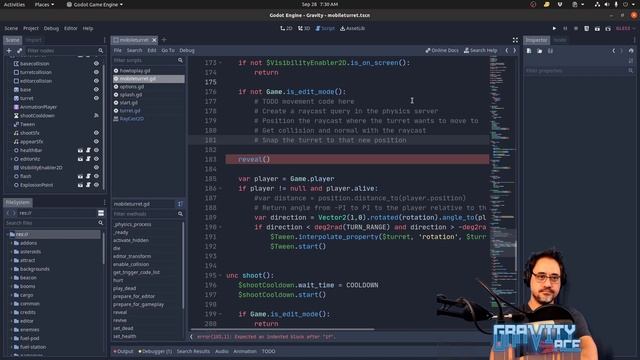Open script editor Search menu
Image resolution: width=640 pixels, height=360 pixels.
(x=134, y=51)
